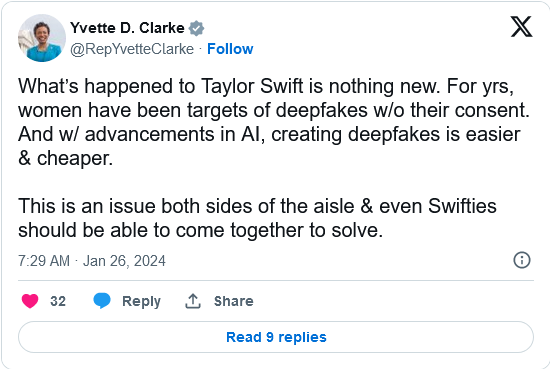Like the tweet with the heart icon

coord(30,301)
